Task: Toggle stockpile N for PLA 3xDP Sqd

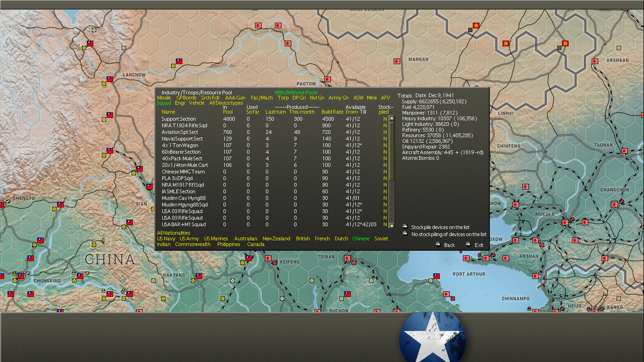Action: point(385,178)
